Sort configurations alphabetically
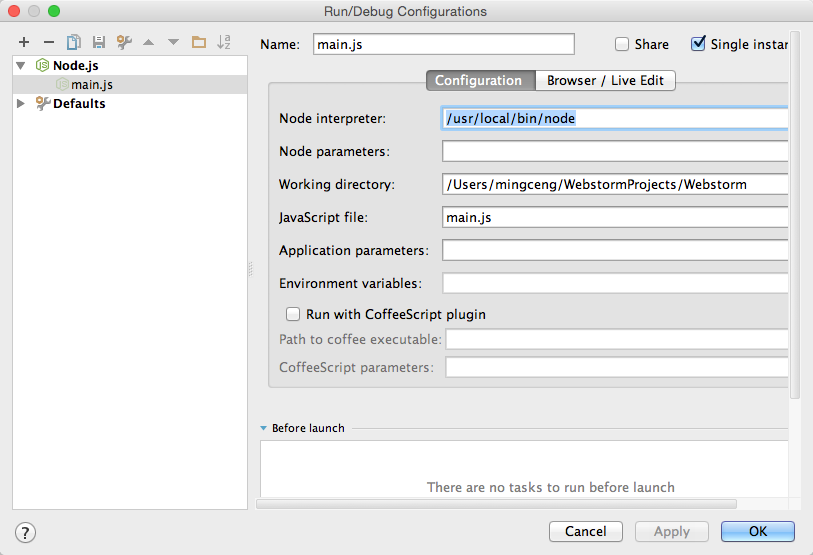This screenshot has width=813, height=555. click(223, 42)
